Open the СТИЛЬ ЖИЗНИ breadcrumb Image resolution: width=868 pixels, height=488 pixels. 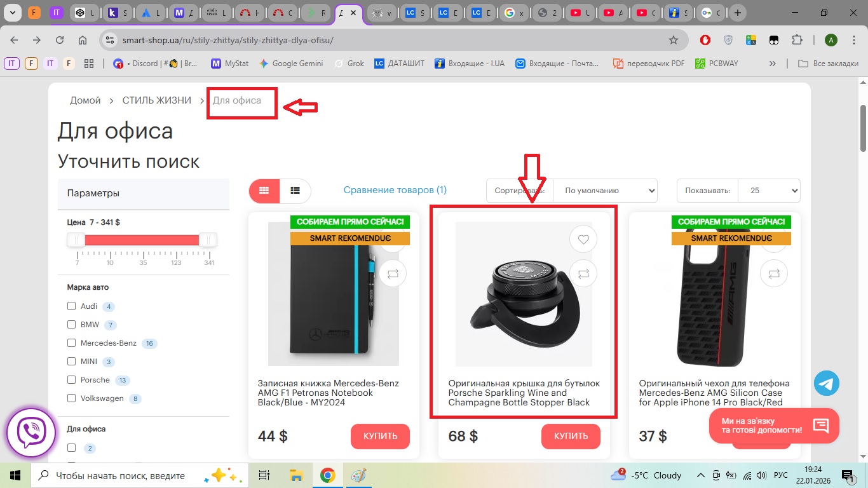(x=156, y=100)
